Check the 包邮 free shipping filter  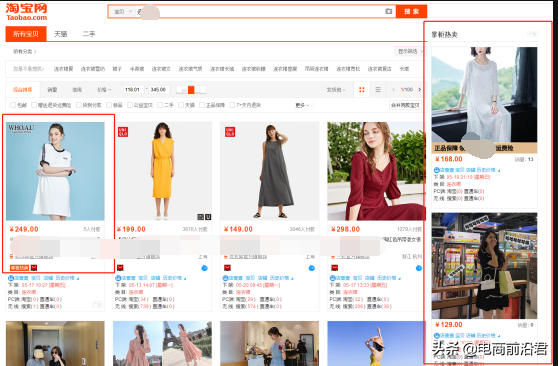point(13,105)
